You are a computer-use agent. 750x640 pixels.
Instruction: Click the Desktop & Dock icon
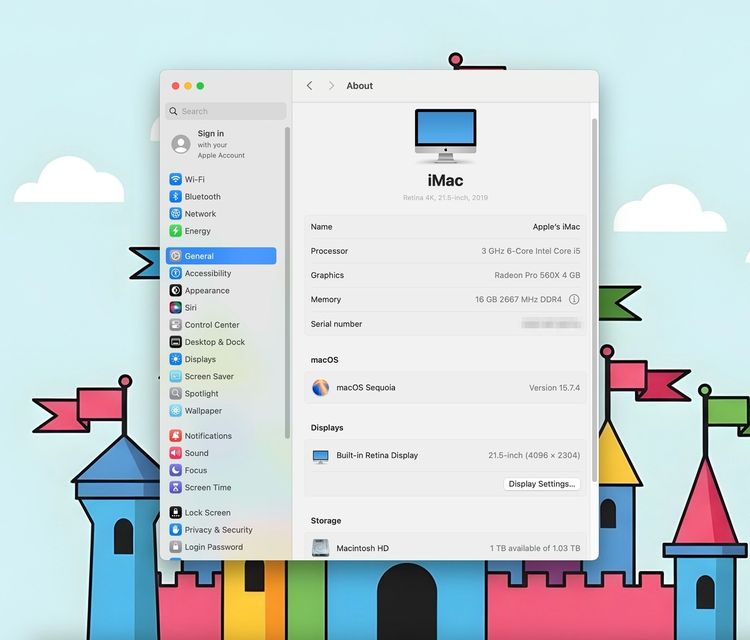click(176, 342)
